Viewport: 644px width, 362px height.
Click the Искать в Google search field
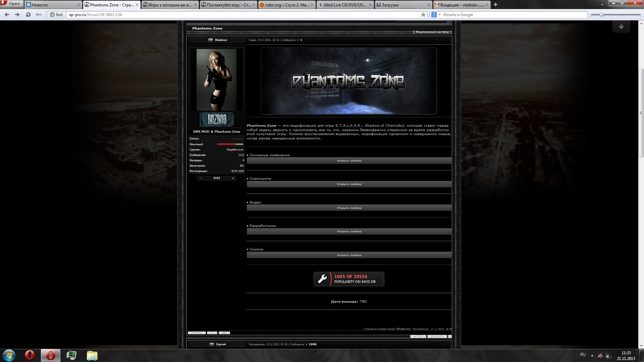pos(514,15)
